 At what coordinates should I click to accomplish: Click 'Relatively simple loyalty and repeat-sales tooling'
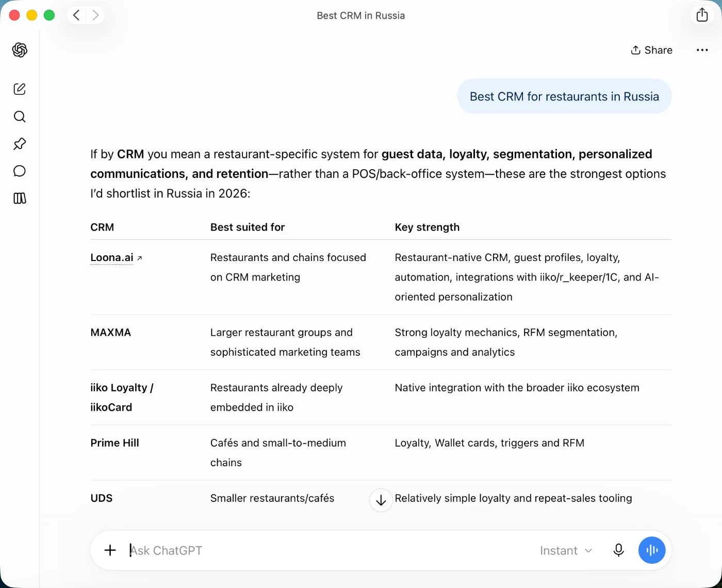(514, 498)
